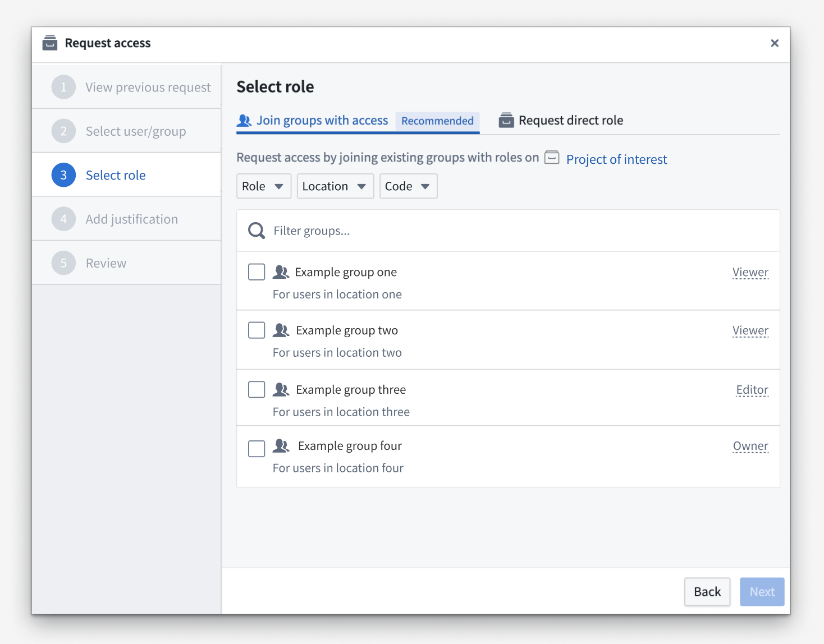
Task: Click the step 3 circle for Select role
Action: 63,175
